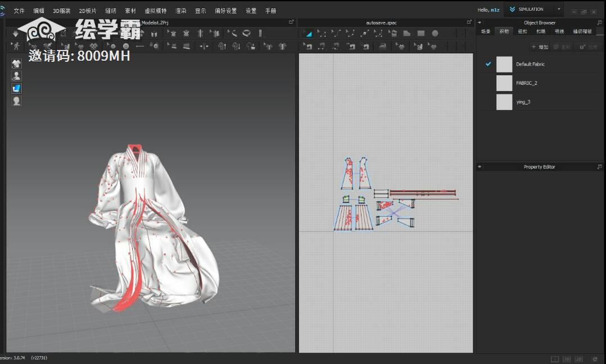Select the circle pattern tool in 2D toolbar
Screen dimensions: 606x364
point(435,34)
